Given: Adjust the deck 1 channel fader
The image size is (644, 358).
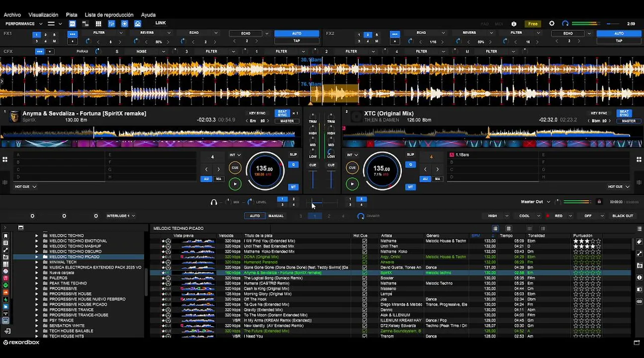Looking at the screenshot, I should 313,179.
